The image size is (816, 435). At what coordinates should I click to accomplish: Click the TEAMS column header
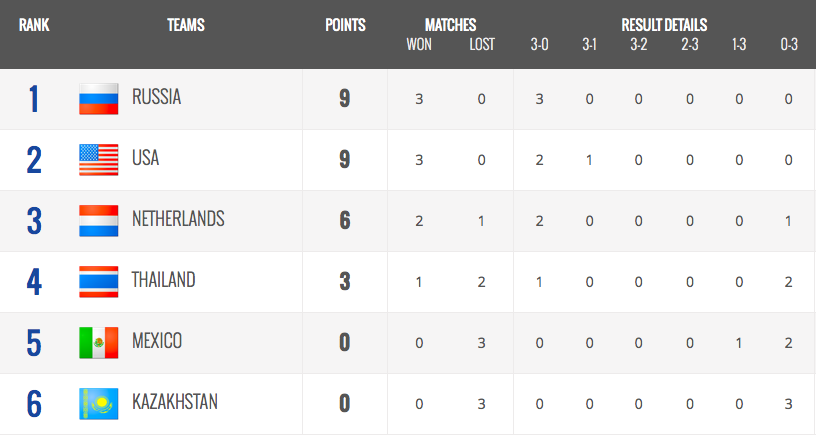point(186,25)
